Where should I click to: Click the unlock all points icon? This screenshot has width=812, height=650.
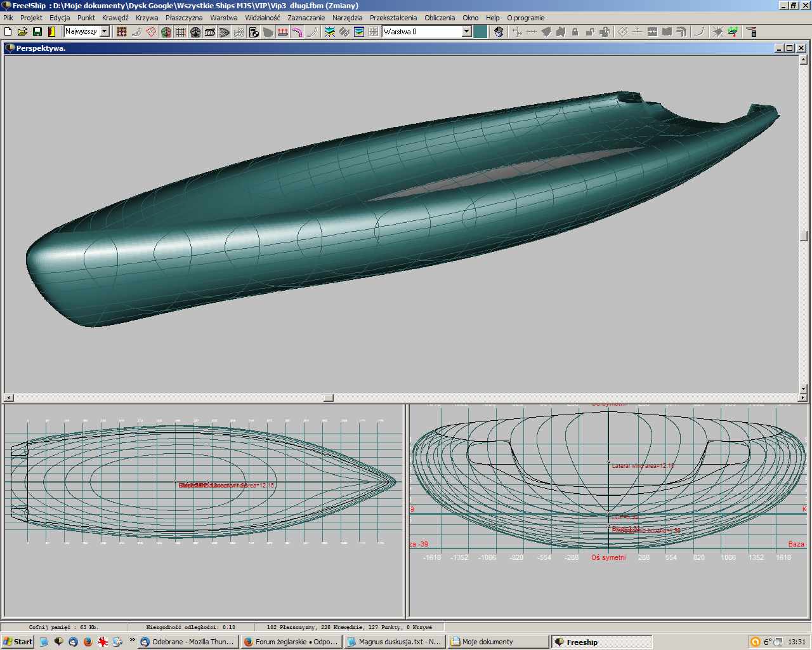605,32
